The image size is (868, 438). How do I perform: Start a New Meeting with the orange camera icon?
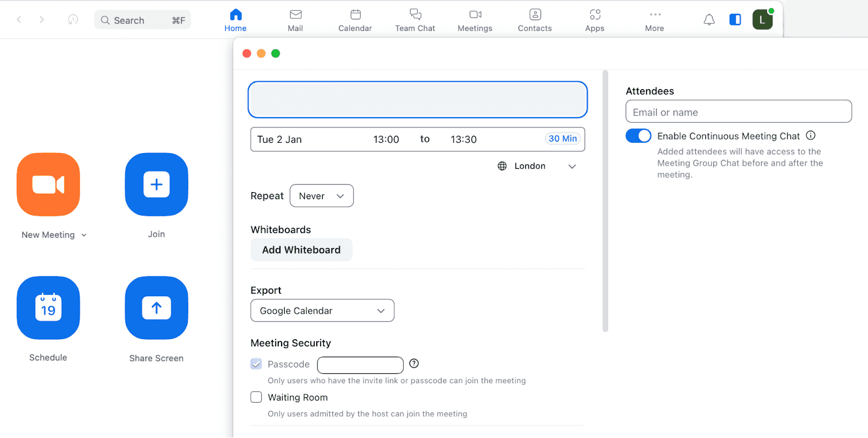pos(48,185)
